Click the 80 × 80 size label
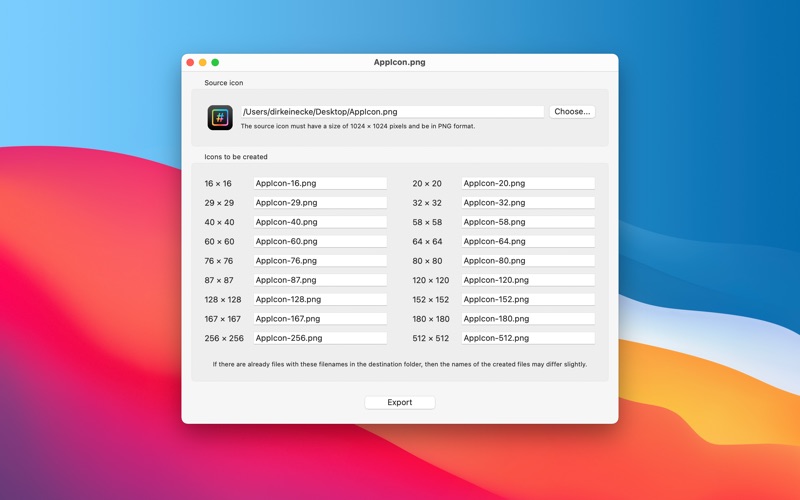The width and height of the screenshot is (800, 500). pos(427,261)
